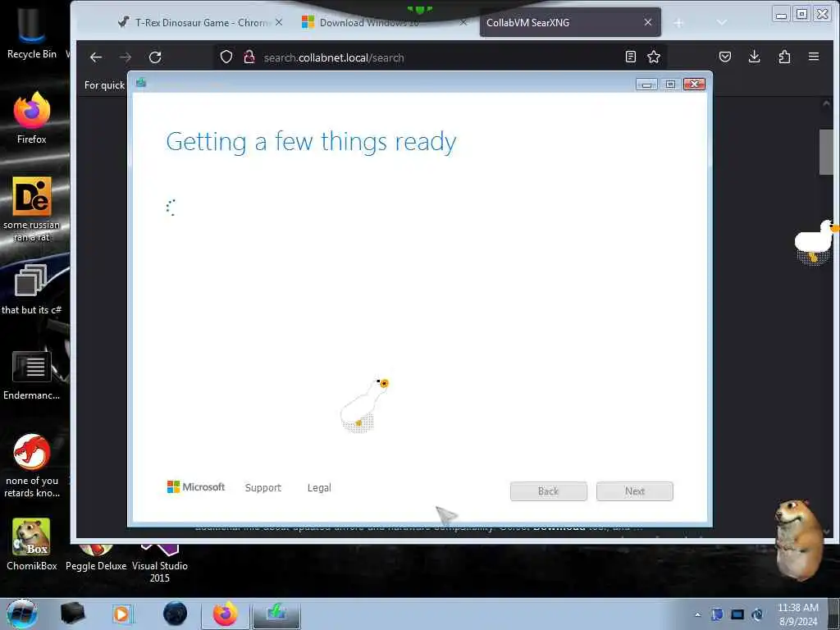Click the black box icon on the taskbar

[x=73, y=614]
